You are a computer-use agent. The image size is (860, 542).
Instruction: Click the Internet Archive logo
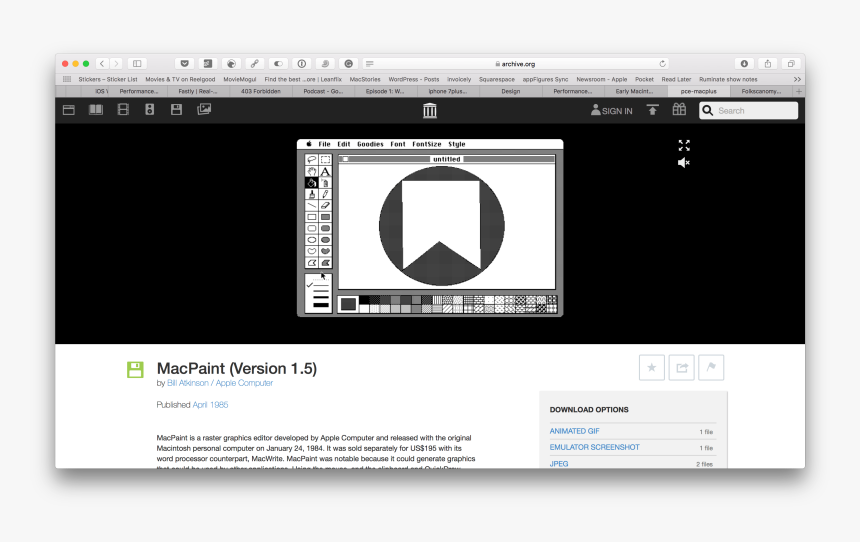[x=430, y=110]
